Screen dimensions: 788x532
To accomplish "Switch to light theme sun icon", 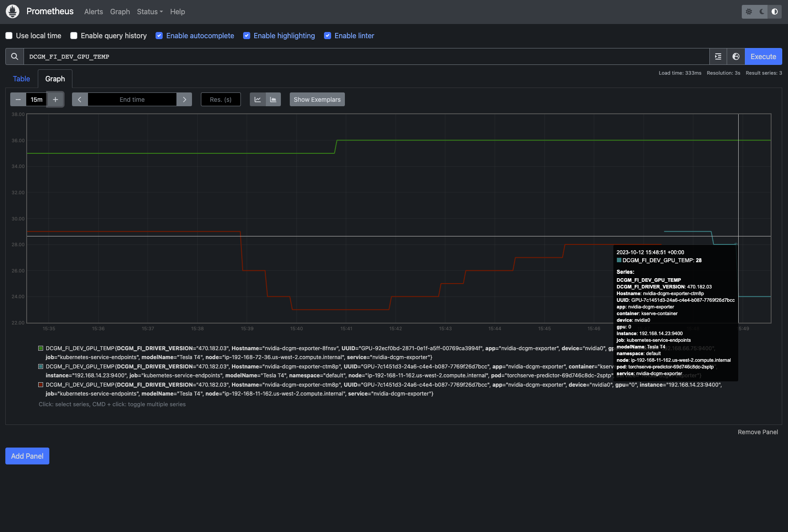I will click(x=749, y=12).
